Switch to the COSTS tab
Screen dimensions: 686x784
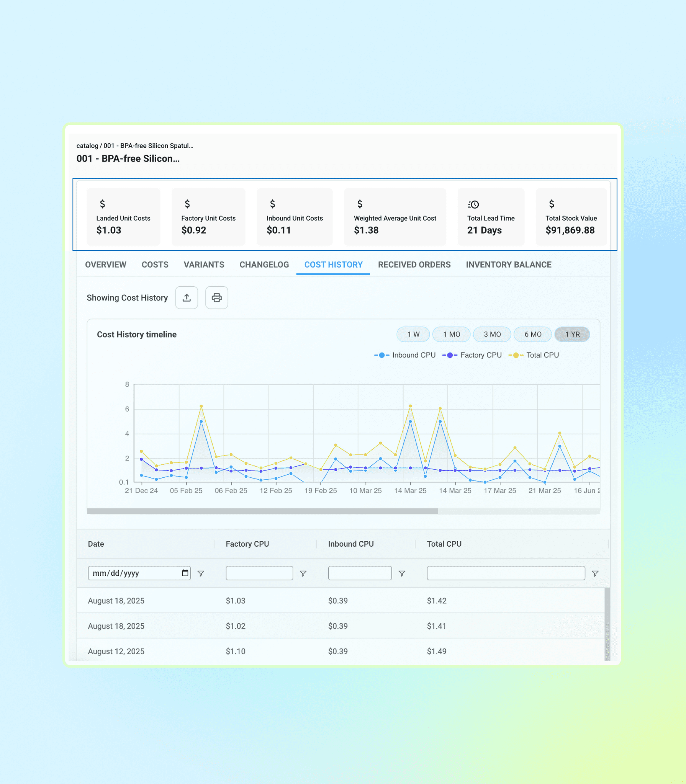(155, 265)
